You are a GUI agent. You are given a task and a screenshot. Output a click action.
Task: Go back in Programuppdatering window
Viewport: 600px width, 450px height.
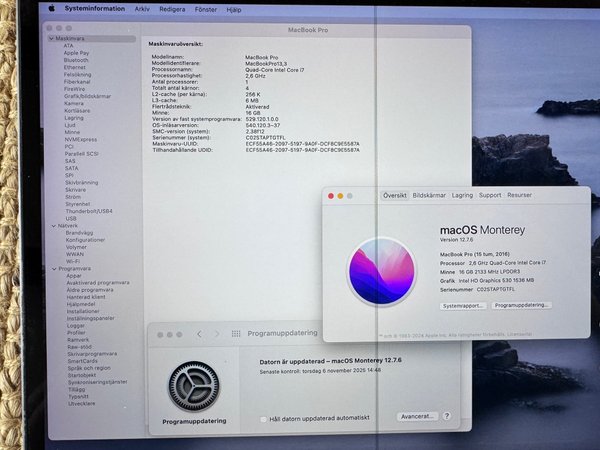pos(199,334)
